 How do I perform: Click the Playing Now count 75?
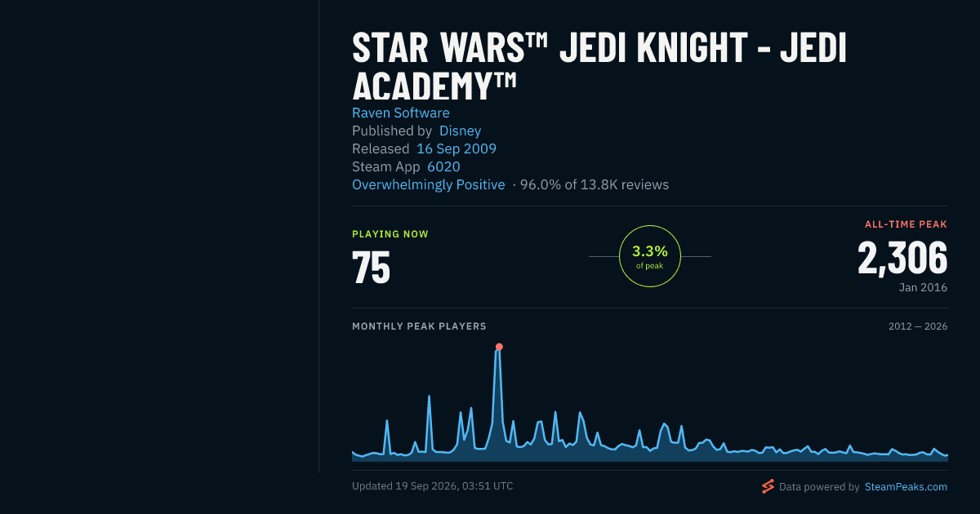pyautogui.click(x=372, y=267)
